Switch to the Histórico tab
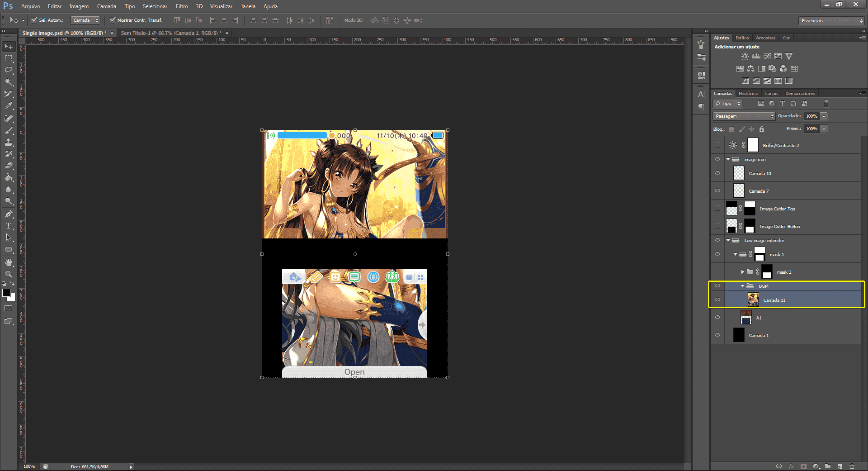This screenshot has height=471, width=868. (748, 94)
